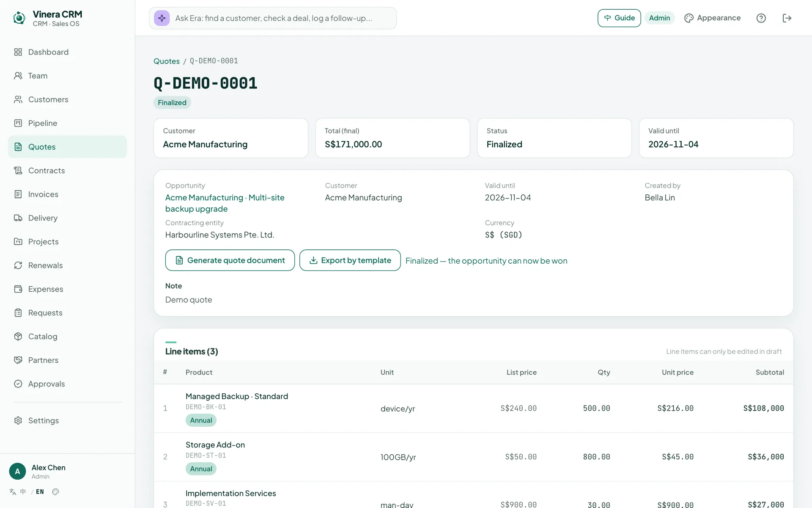The width and height of the screenshot is (812, 508).
Task: Click the Settings gear icon
Action: point(18,420)
